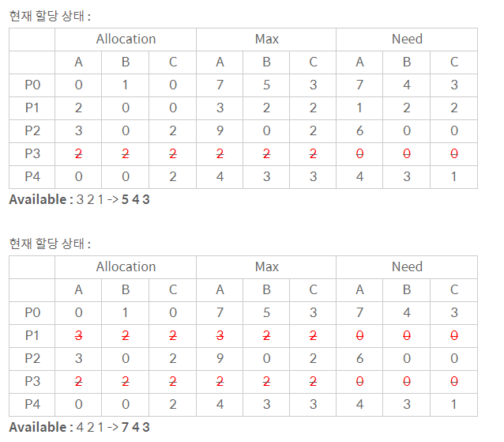The image size is (504, 442).
Task: Click the P2 row label in the lower table
Action: 32,358
